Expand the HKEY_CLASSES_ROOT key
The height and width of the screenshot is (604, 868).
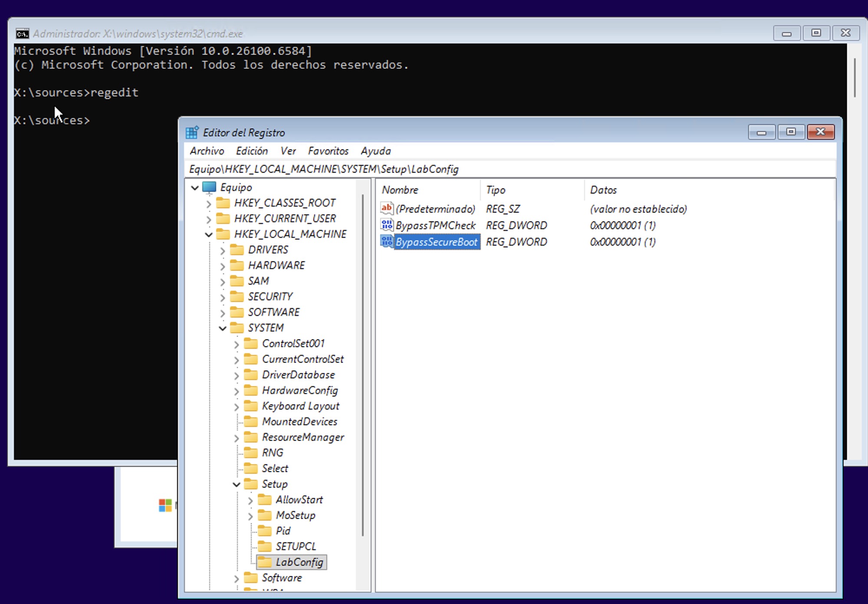coord(209,203)
